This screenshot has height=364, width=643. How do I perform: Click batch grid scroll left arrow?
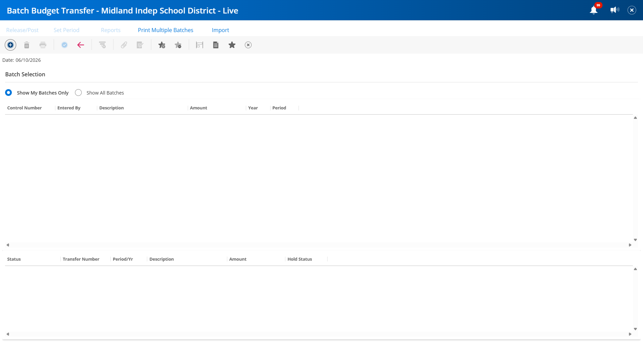(x=8, y=245)
